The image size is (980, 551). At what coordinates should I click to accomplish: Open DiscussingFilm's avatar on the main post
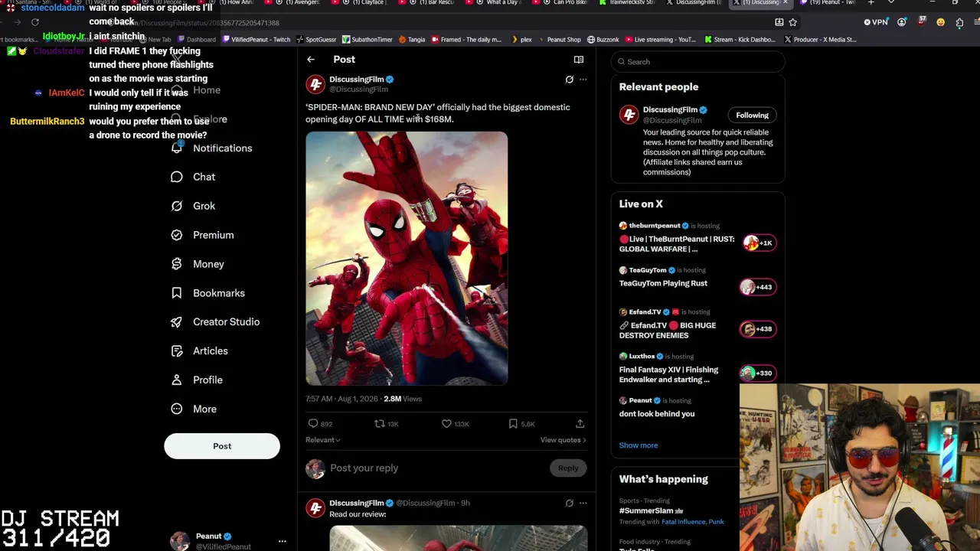tap(315, 84)
